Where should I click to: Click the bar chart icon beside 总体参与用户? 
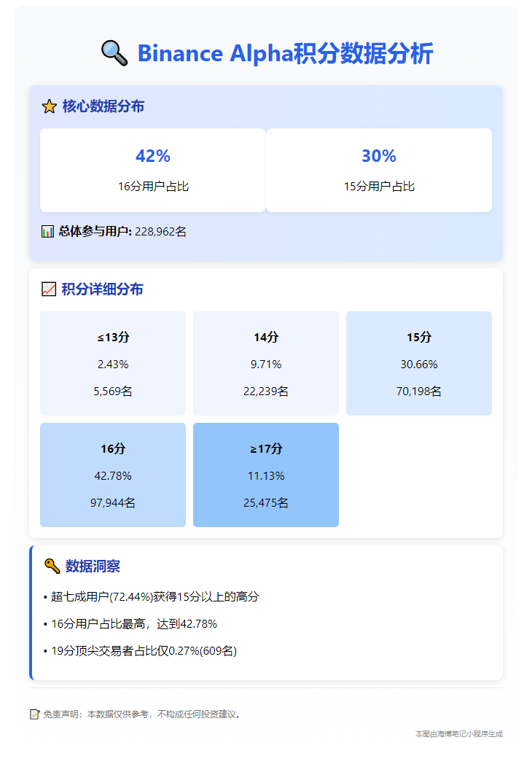(47, 232)
